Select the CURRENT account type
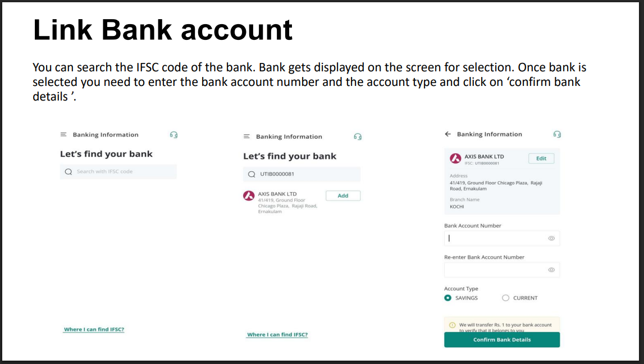Screen dimensions: 644x364 tap(505, 298)
